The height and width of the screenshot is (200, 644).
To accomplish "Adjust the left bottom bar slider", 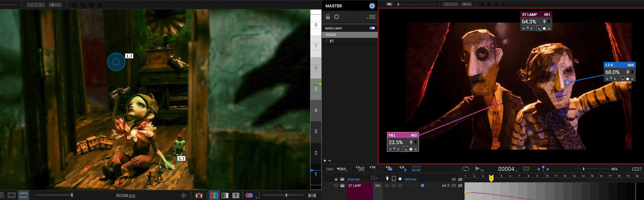I will pyautogui.click(x=54, y=195).
